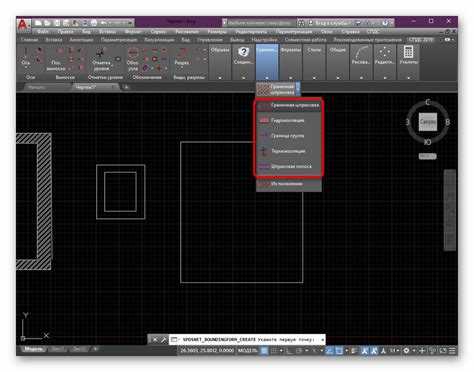Select the Оси axis tool in ribbon
The image size is (474, 372).
point(26,57)
